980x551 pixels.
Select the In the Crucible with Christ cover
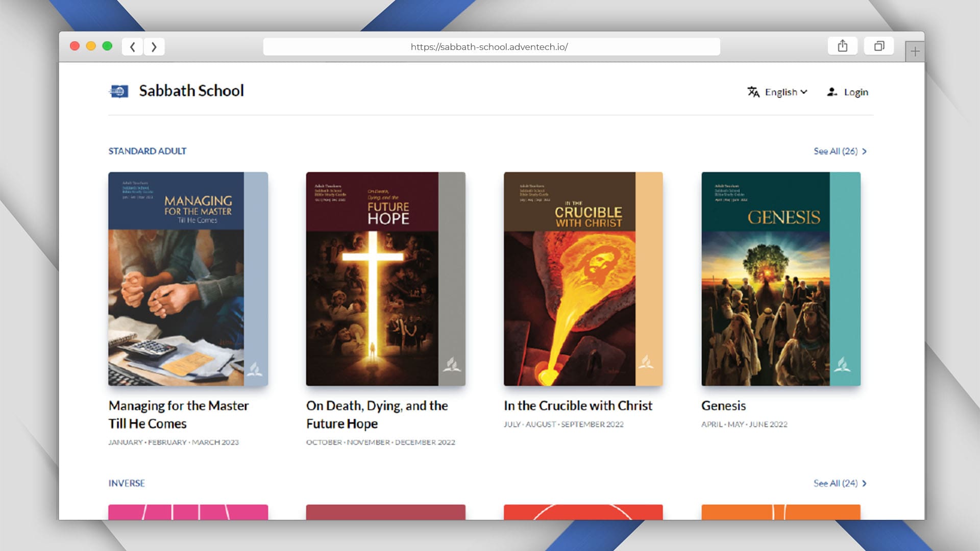[x=583, y=279]
